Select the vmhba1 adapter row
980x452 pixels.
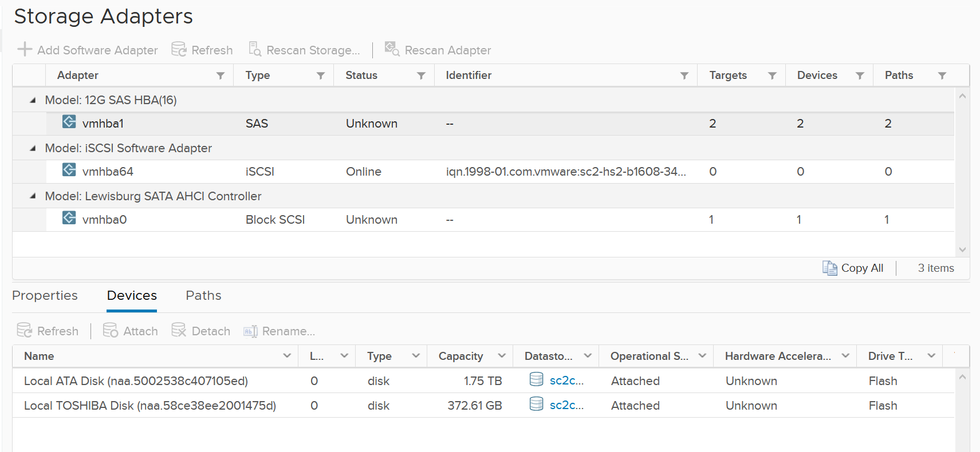point(483,124)
